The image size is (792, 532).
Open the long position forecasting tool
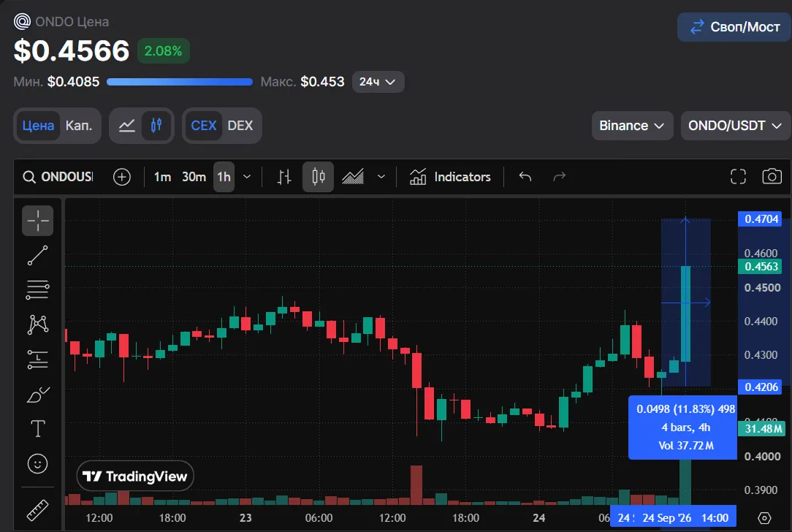(x=37, y=360)
